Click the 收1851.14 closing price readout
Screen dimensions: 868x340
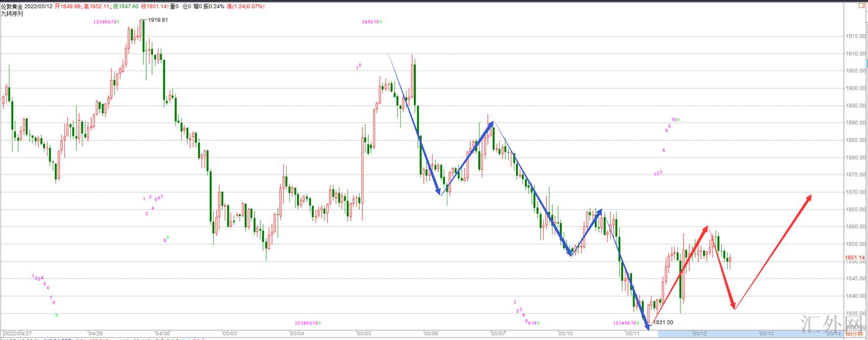(x=154, y=6)
